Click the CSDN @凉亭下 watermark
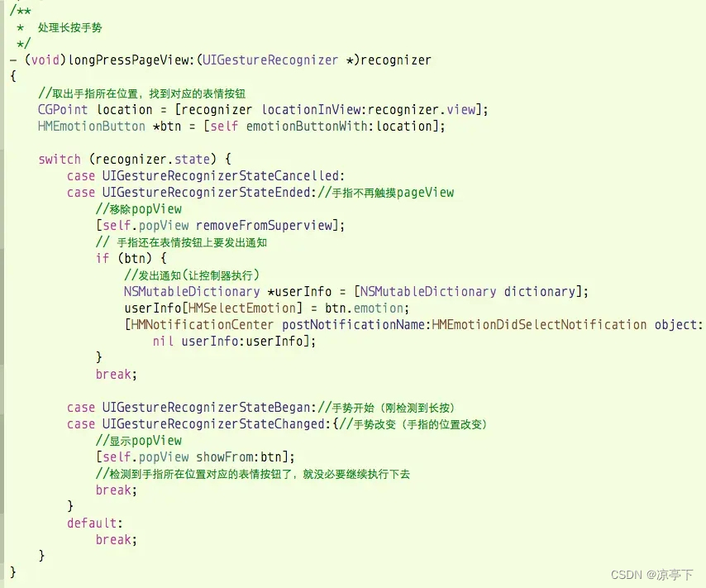The image size is (706, 588). (x=651, y=575)
